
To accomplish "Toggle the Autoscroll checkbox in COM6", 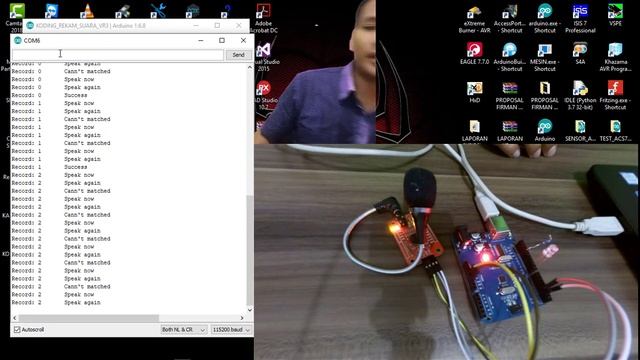I will pyautogui.click(x=17, y=329).
